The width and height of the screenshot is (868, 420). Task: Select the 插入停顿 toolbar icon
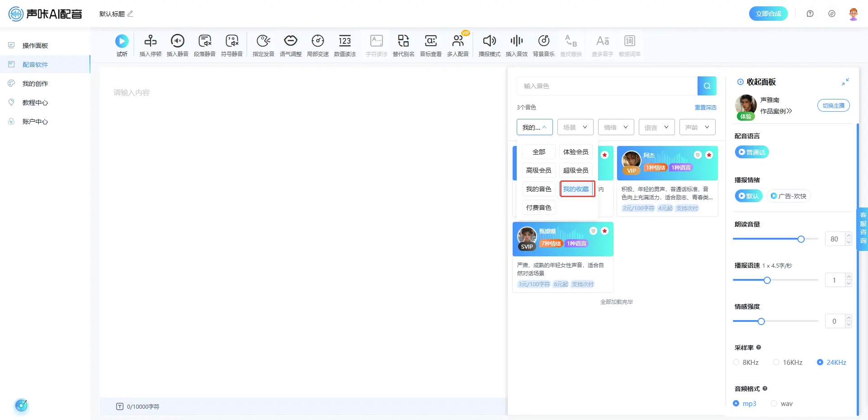coord(150,41)
